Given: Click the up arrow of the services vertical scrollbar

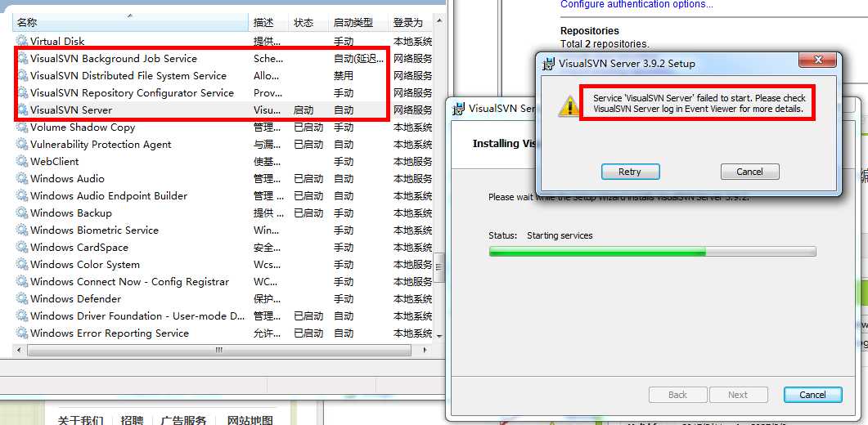Looking at the screenshot, I should [439, 20].
